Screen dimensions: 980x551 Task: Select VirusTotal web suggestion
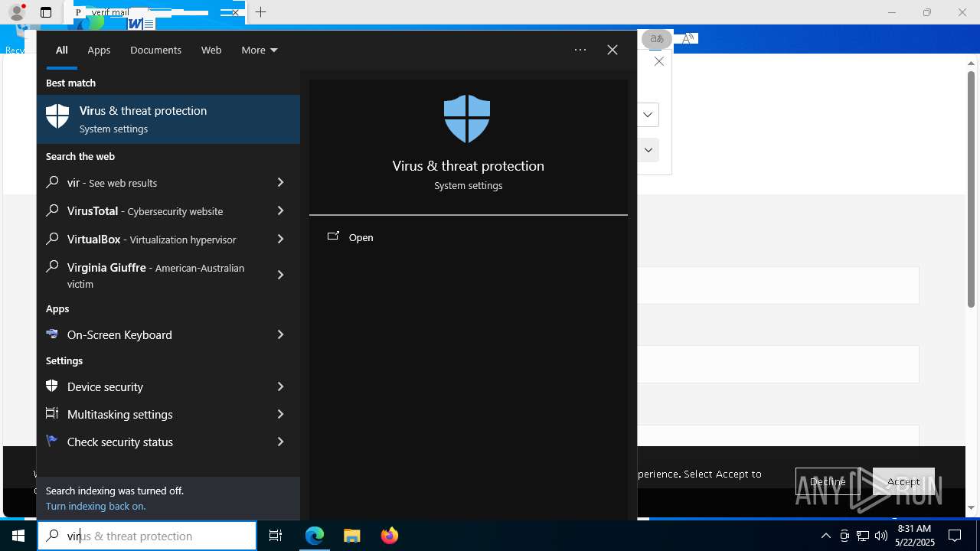[155, 211]
